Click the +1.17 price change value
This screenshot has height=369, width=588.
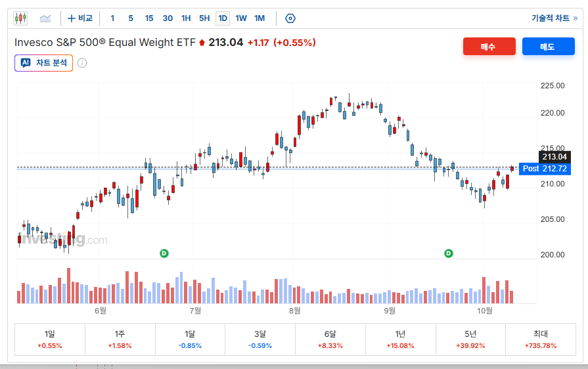pos(258,43)
